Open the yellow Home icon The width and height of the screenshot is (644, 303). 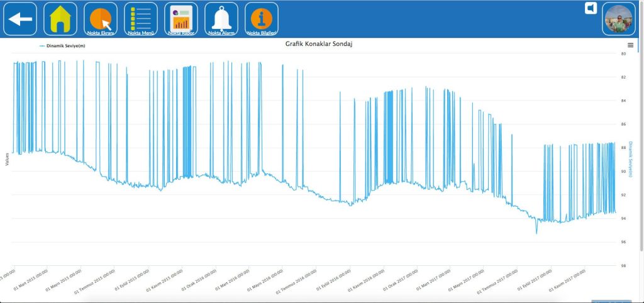[x=60, y=19]
